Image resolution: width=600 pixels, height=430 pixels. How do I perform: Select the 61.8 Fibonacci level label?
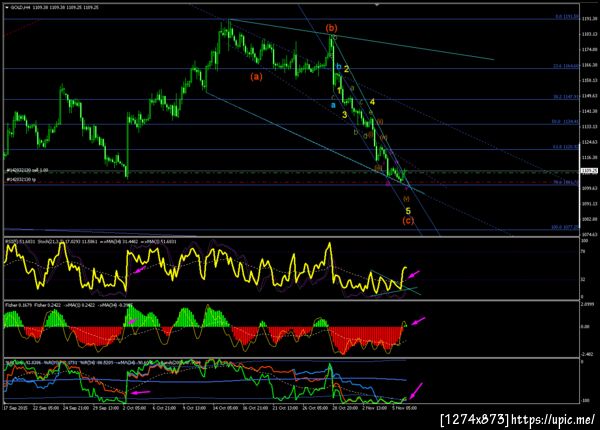click(x=566, y=147)
